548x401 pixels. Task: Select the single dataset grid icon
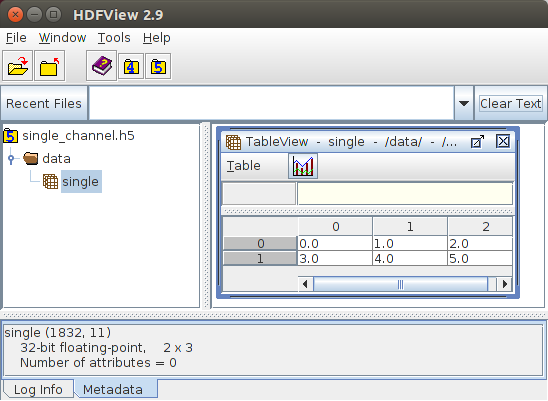(50, 181)
